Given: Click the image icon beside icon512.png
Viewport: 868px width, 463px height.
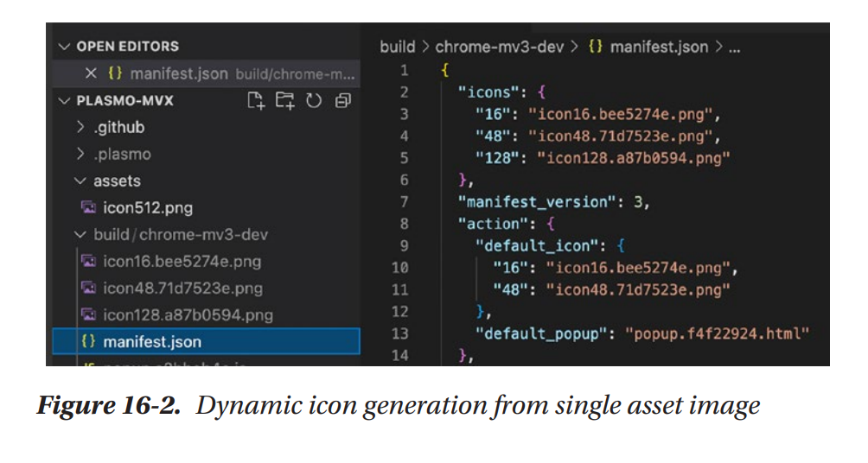Looking at the screenshot, I should (x=87, y=207).
